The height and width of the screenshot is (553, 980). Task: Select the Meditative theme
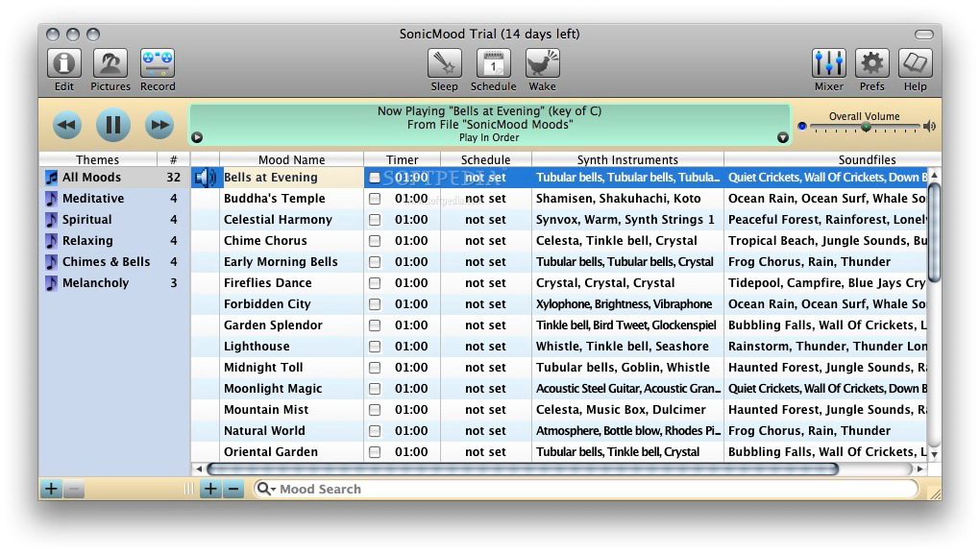click(93, 199)
